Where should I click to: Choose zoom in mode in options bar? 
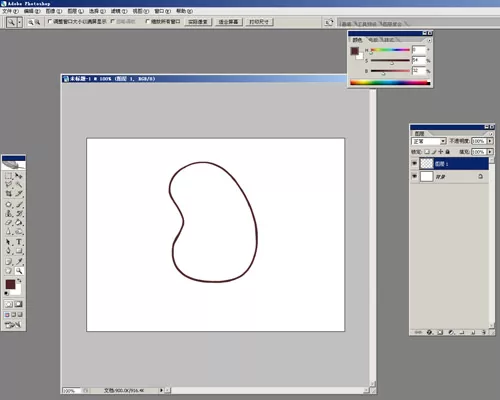point(31,22)
